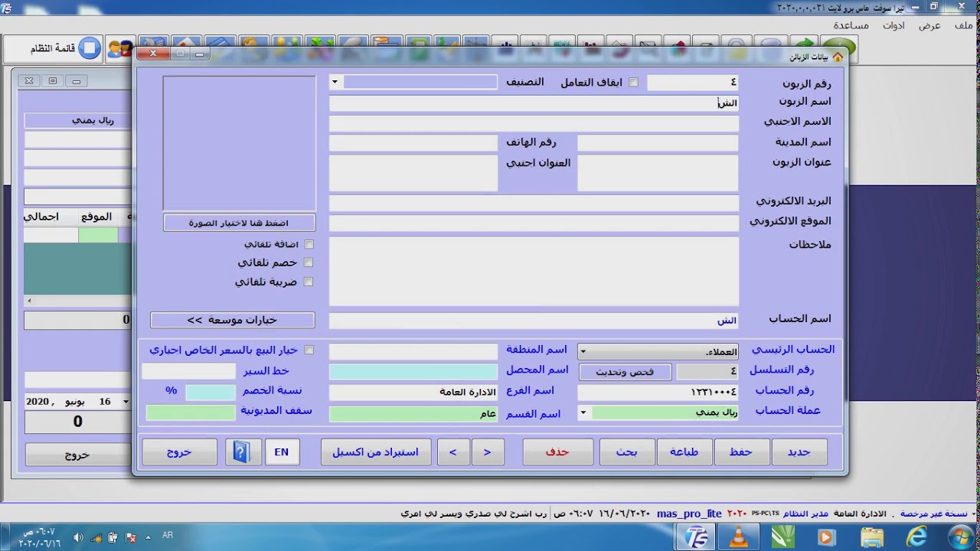Show hidden tray icons arrow
Viewport: 980px width, 551px height.
147,537
